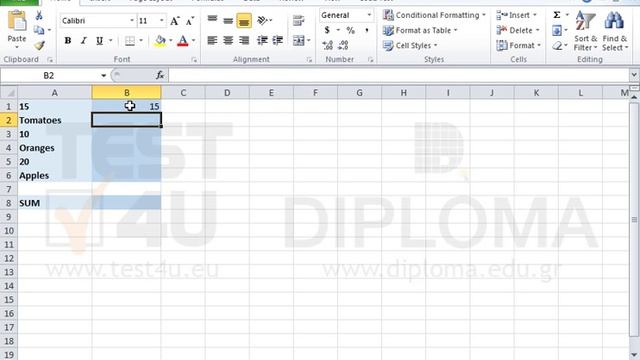The image size is (640, 360).
Task: Apply the yellow Fill Color
Action: [160, 40]
